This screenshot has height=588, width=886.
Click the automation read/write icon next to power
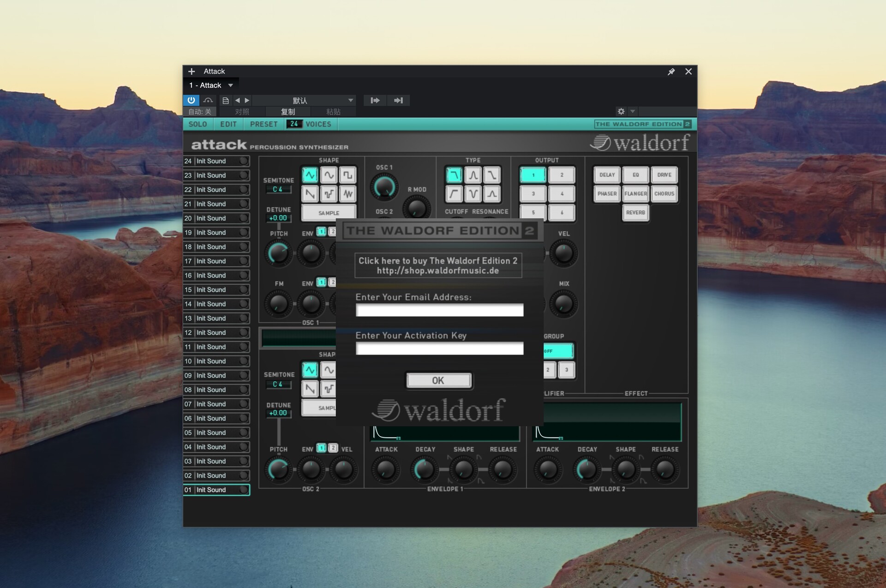[208, 100]
